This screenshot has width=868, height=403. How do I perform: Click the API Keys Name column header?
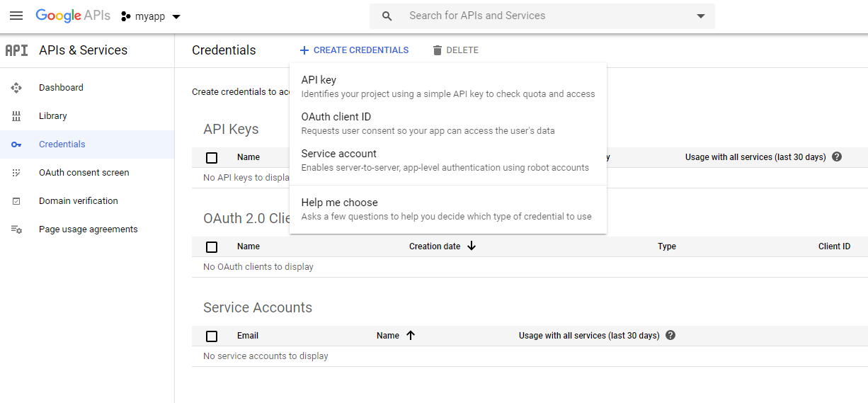(249, 157)
